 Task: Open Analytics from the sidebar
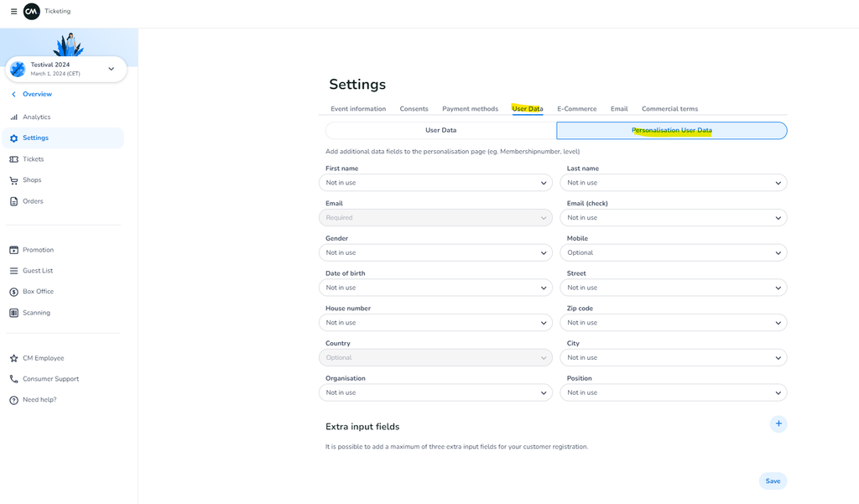tap(36, 117)
